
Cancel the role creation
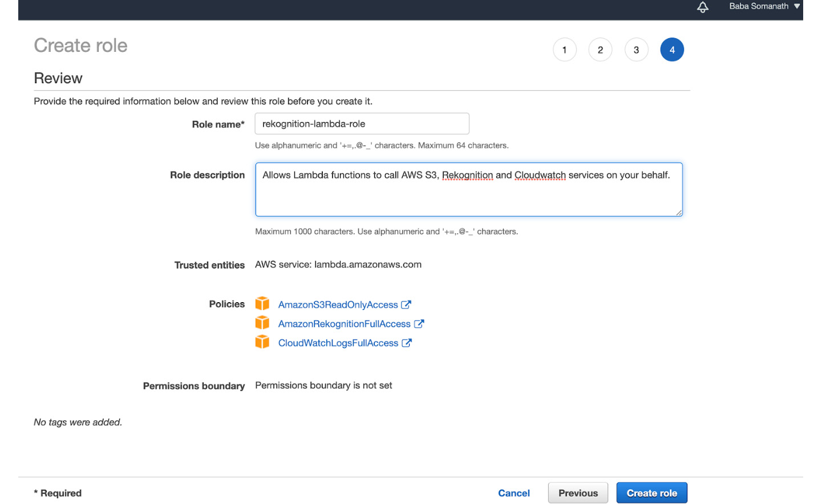514,493
